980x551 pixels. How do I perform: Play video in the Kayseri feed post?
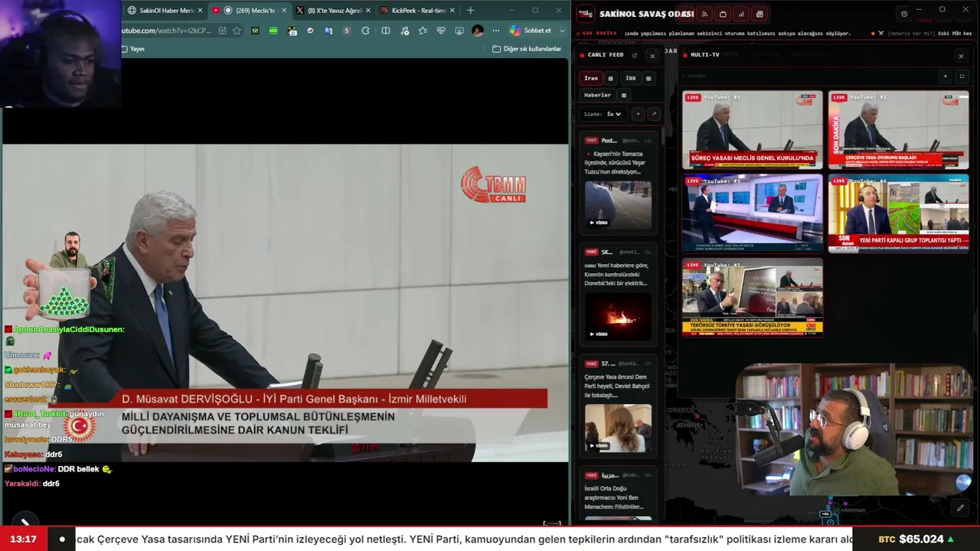point(618,204)
